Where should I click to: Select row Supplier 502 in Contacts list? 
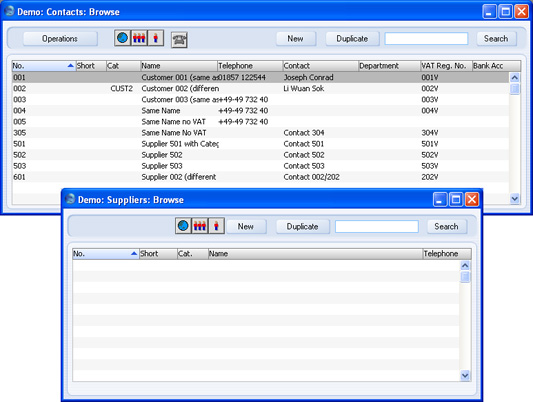260,155
